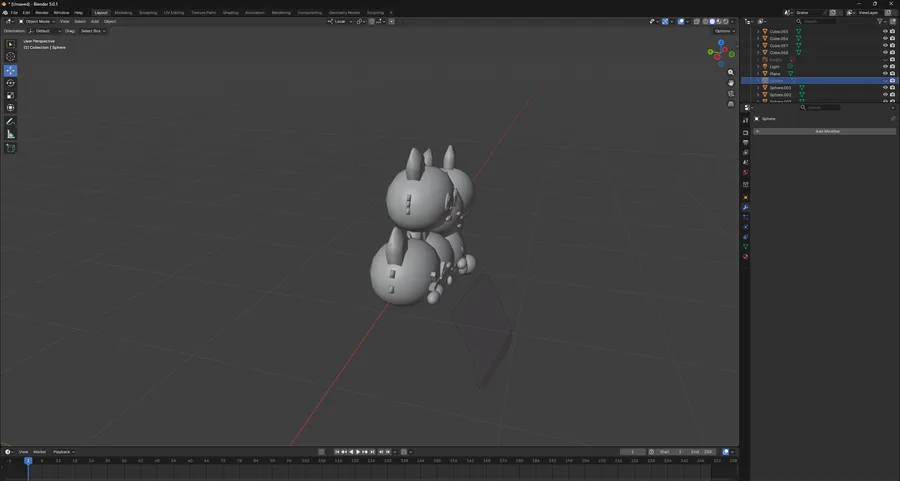Hide Cube.055 in viewport via eye icon
Screen dimensions: 900x481
(x=885, y=32)
